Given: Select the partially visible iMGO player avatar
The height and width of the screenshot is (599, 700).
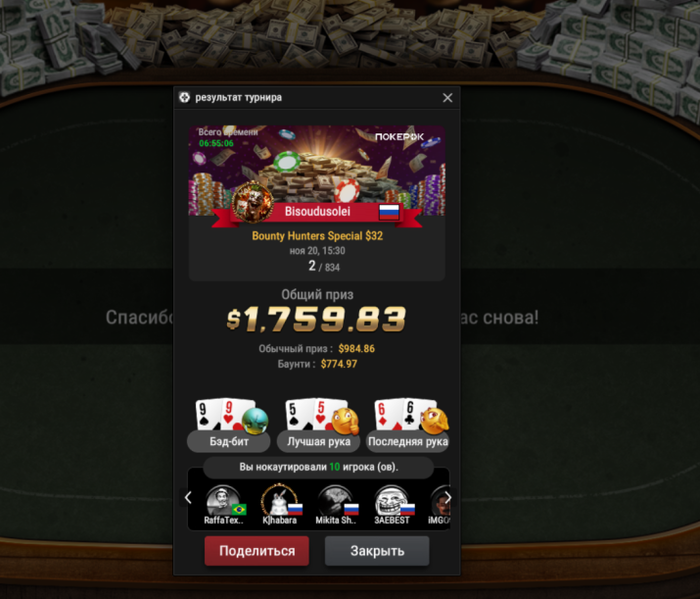Looking at the screenshot, I should (441, 501).
